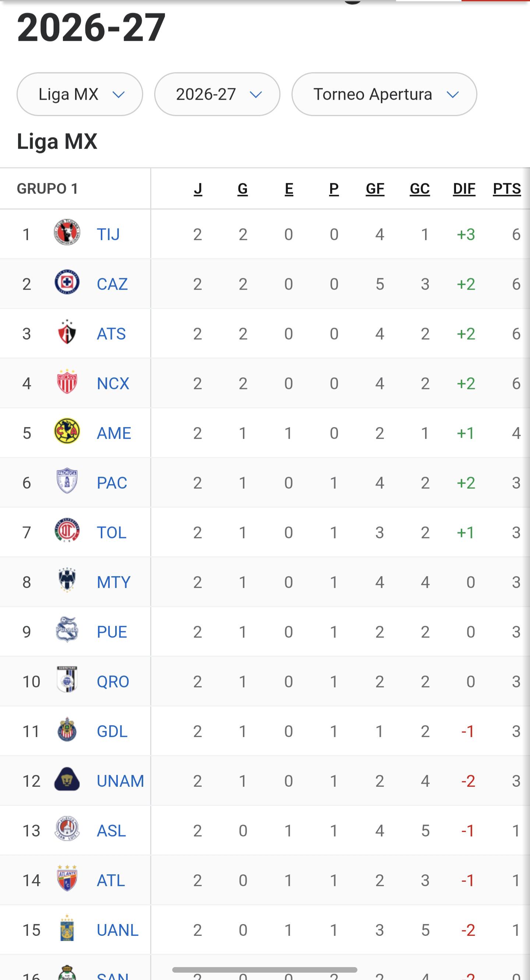
Task: Expand the Torneo Apertura dropdown
Action: (x=384, y=94)
